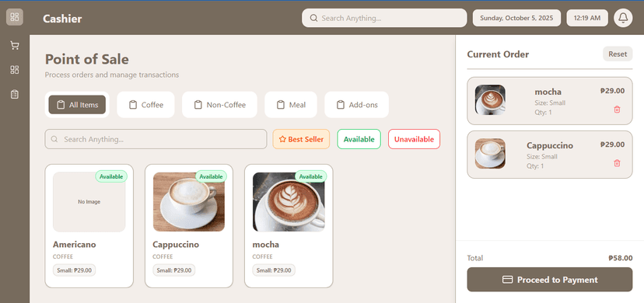This screenshot has height=303, width=644.
Task: Click the Americano product name
Action: click(75, 245)
